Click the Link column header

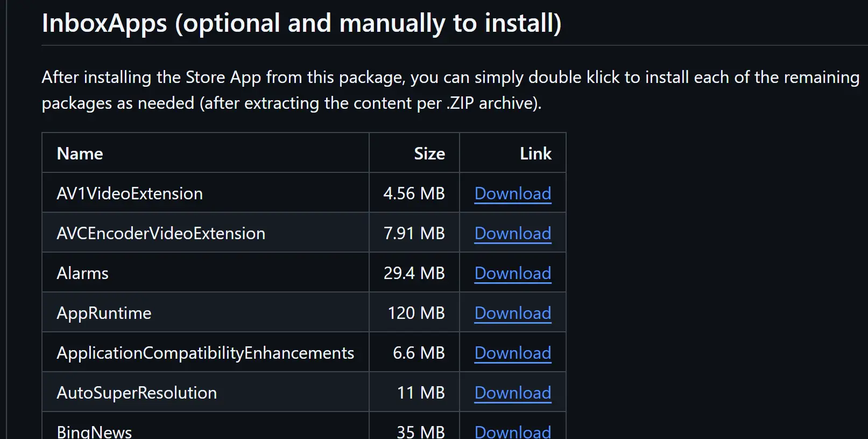click(535, 153)
